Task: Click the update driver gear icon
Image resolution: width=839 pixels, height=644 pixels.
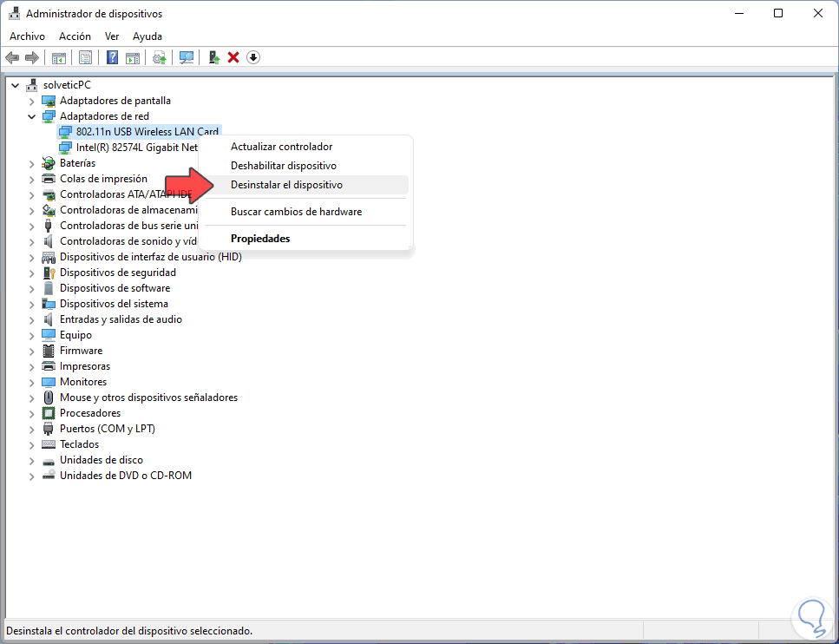Action: click(160, 57)
